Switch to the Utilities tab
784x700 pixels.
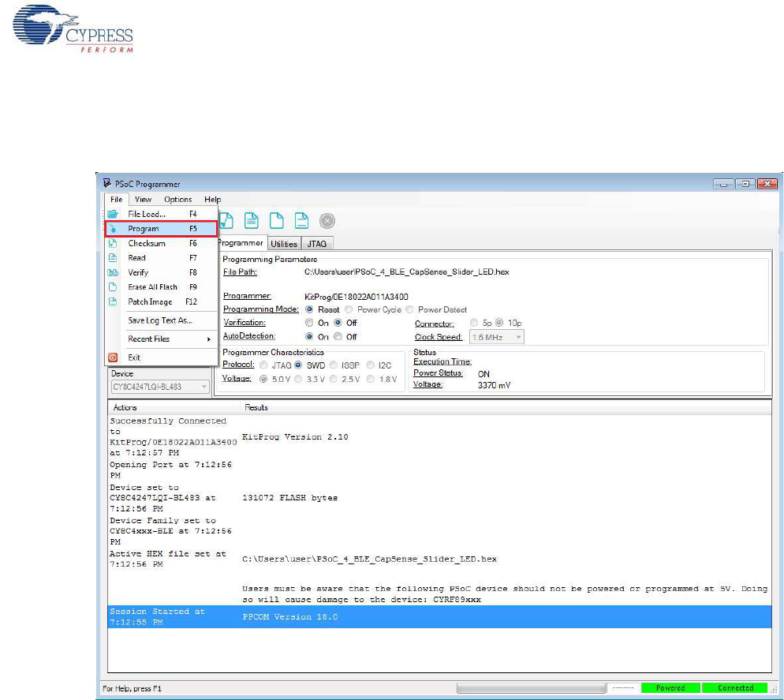284,244
